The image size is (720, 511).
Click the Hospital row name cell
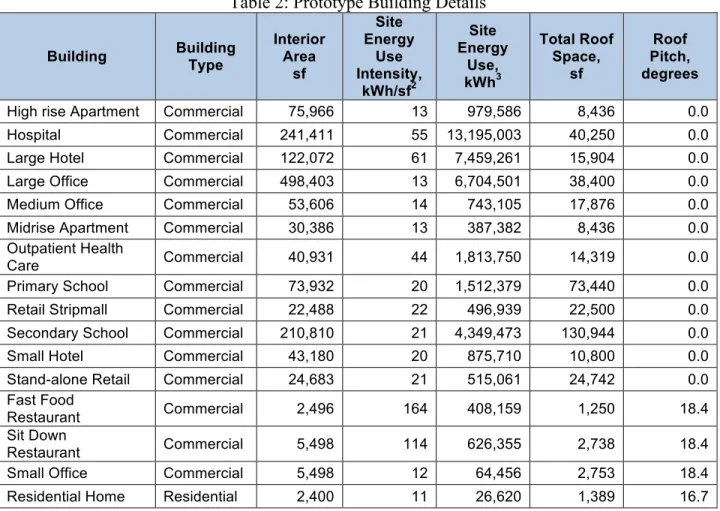pyautogui.click(x=77, y=135)
